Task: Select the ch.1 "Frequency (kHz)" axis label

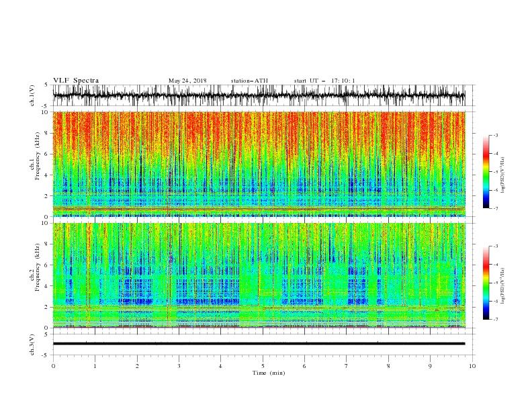Action: pyautogui.click(x=38, y=156)
